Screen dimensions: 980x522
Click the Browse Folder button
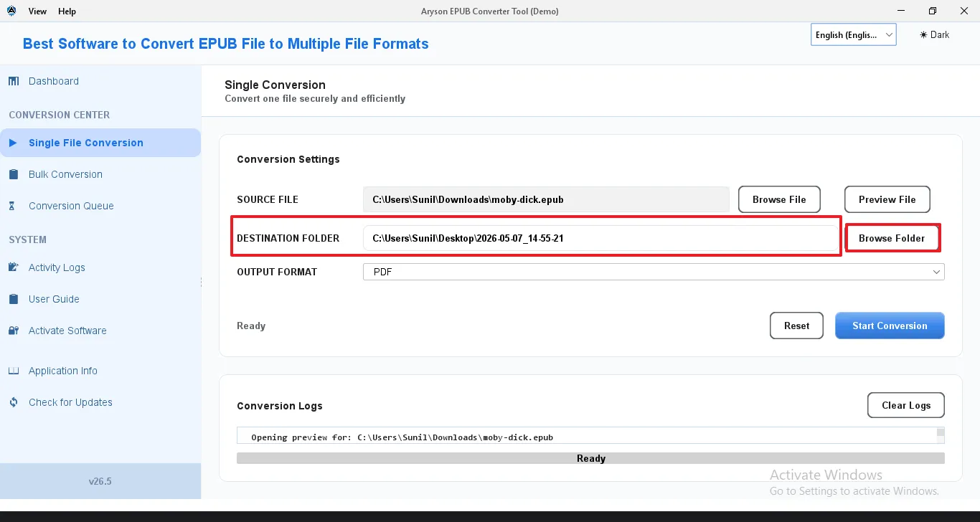point(892,238)
